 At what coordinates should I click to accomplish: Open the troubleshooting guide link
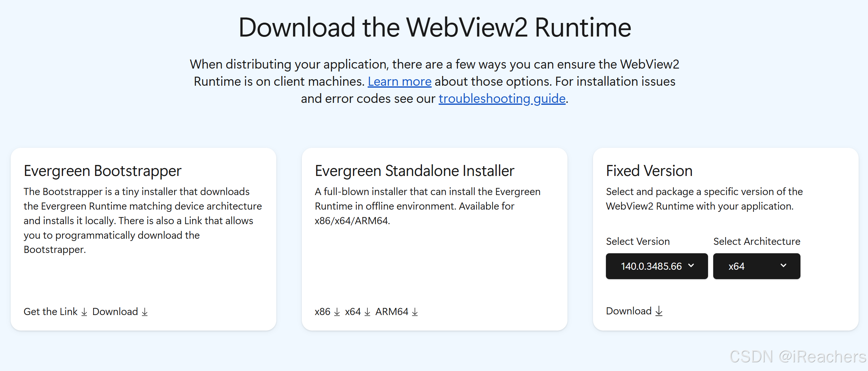tap(502, 99)
